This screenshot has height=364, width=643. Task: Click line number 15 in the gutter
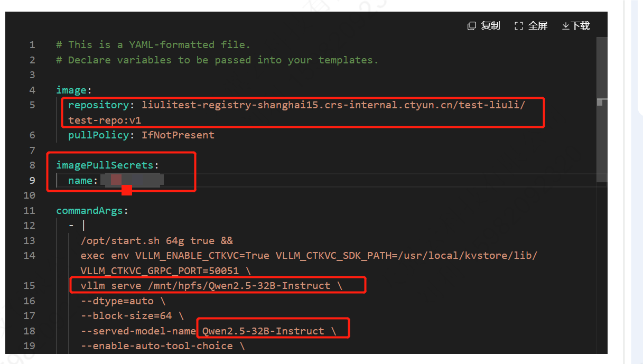(30, 285)
